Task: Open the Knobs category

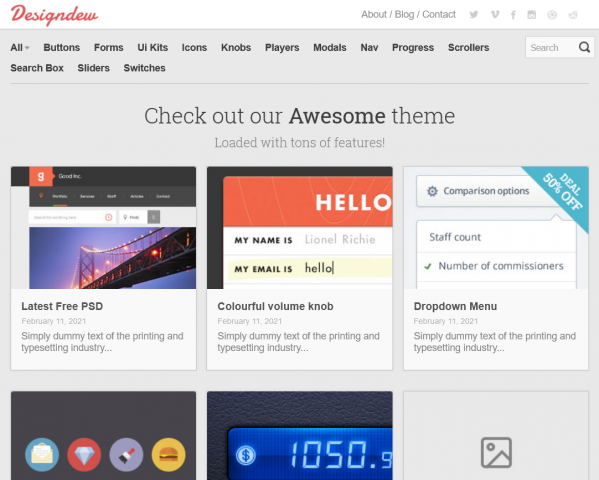Action: [236, 47]
